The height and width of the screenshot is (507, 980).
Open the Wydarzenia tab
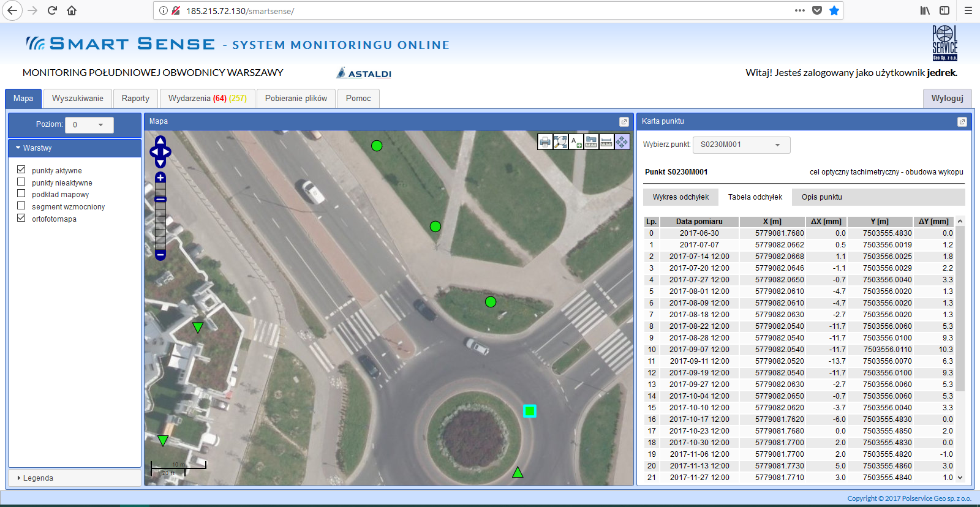(x=208, y=99)
